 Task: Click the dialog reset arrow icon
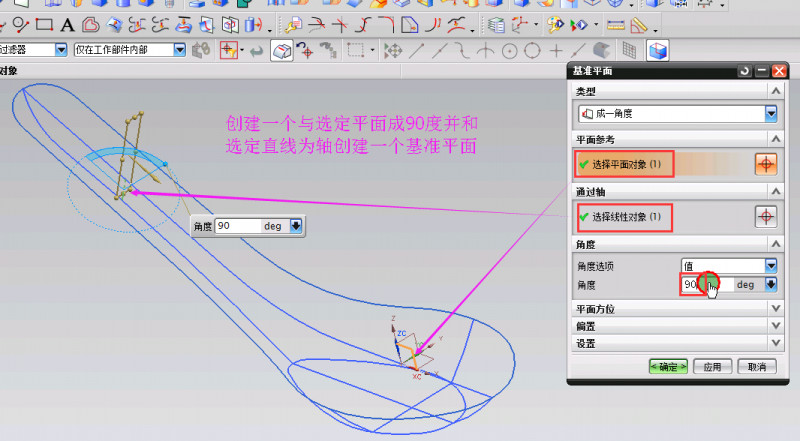click(x=744, y=71)
